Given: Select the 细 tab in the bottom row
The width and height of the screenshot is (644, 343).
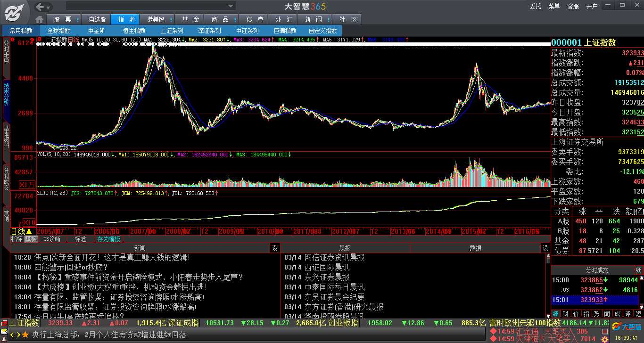Looking at the screenshot, I should (556, 314).
